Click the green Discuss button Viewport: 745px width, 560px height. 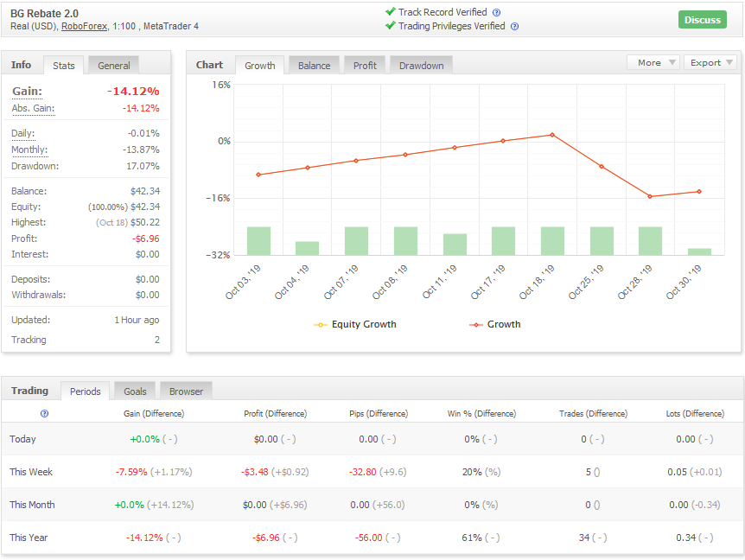[703, 20]
